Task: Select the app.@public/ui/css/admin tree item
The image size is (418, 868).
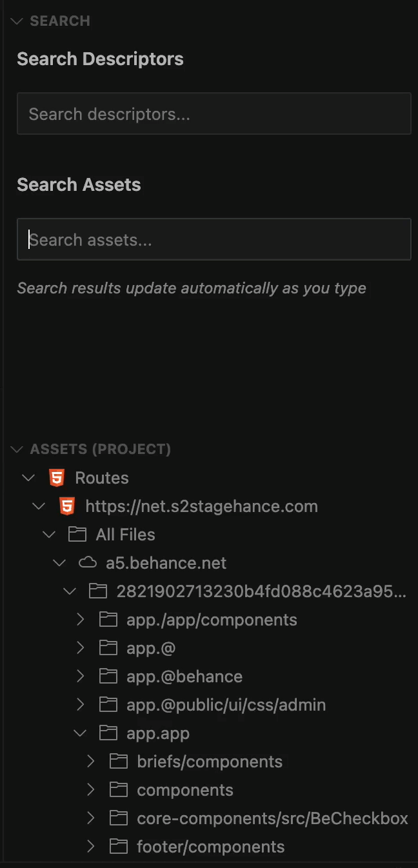Action: click(x=226, y=705)
